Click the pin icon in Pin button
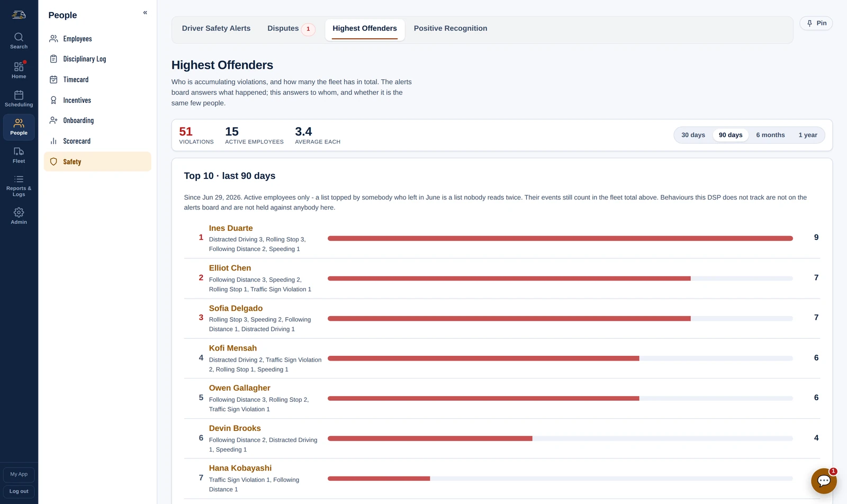Image resolution: width=847 pixels, height=504 pixels. pyautogui.click(x=809, y=23)
